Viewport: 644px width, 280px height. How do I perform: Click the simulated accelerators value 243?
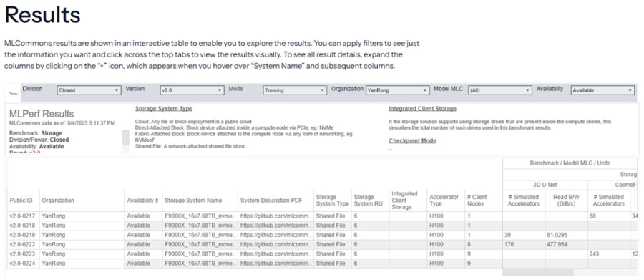pos(594,254)
